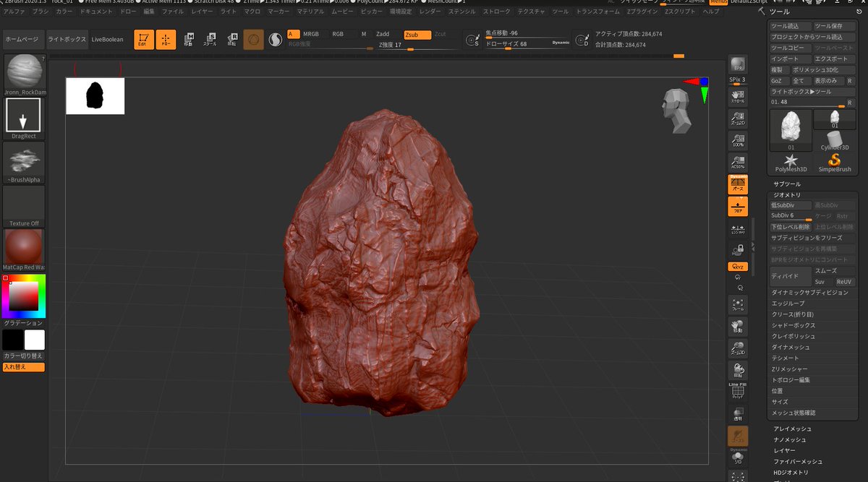Click the Move (移動) hand navigation icon

click(x=738, y=327)
